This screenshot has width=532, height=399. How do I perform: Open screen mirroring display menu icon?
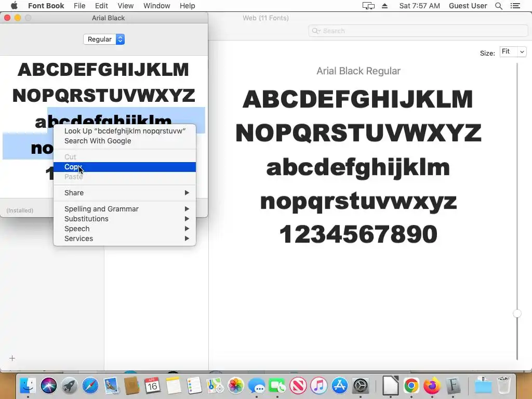tap(368, 6)
